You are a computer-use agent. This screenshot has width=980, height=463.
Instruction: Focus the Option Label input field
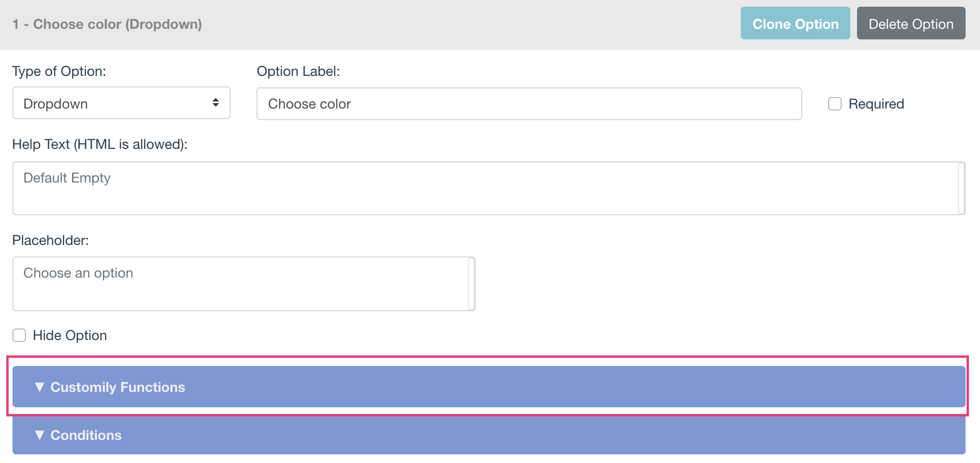click(x=529, y=104)
